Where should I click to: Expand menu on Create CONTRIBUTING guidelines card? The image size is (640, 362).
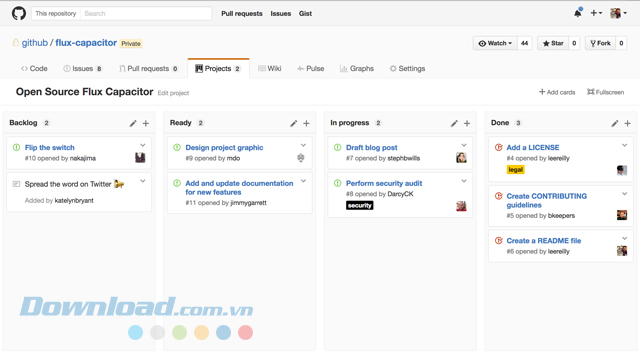coord(624,194)
